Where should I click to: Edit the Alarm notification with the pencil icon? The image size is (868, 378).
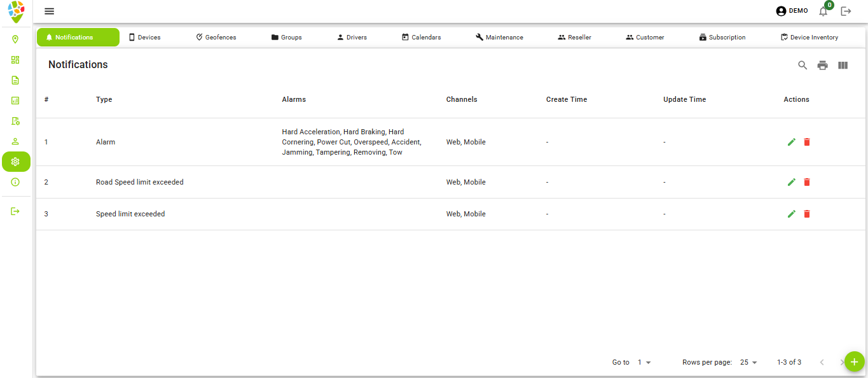click(791, 142)
